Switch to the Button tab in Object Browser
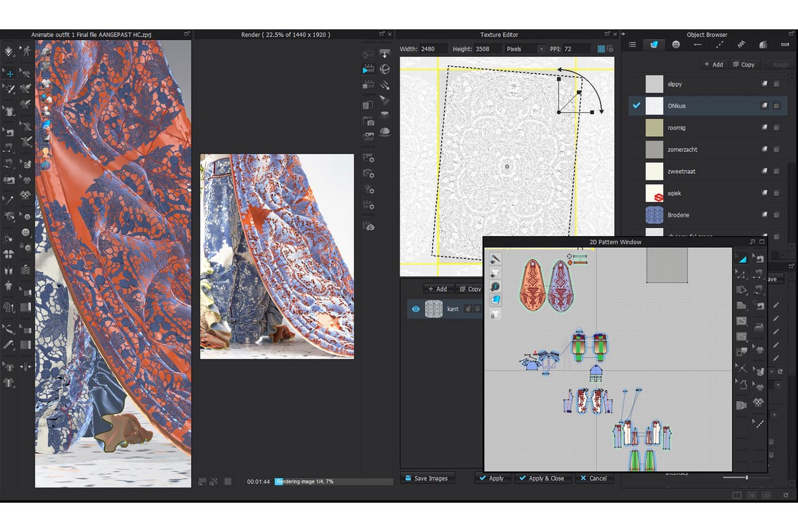Viewport: 798px width, 532px height. 676,45
